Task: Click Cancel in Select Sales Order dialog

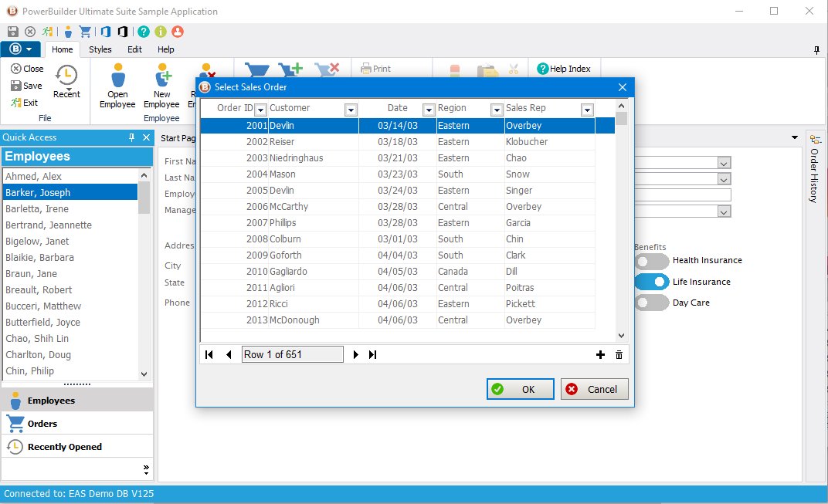Action: tap(594, 389)
